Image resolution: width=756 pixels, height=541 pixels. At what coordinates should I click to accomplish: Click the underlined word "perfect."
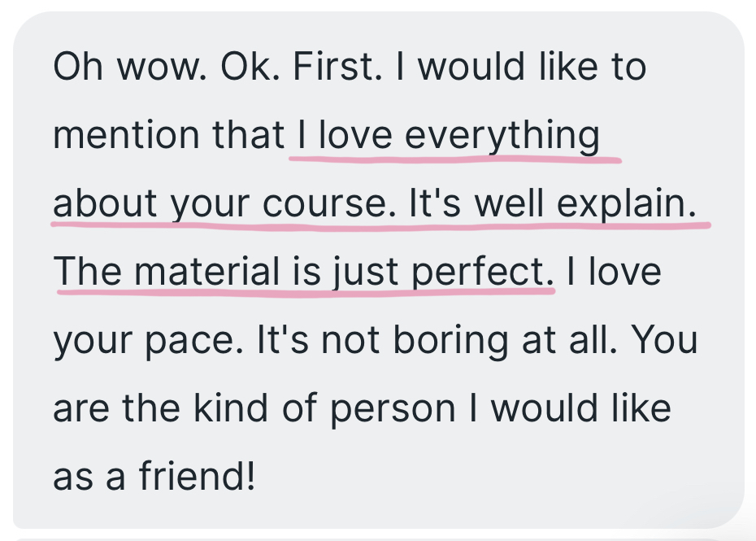click(x=483, y=272)
